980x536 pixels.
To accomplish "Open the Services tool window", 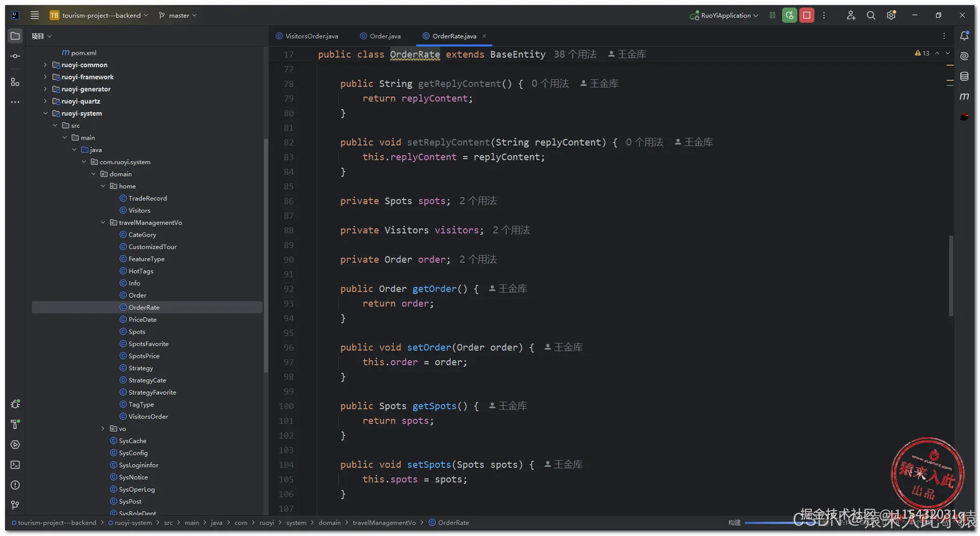I will (x=15, y=445).
